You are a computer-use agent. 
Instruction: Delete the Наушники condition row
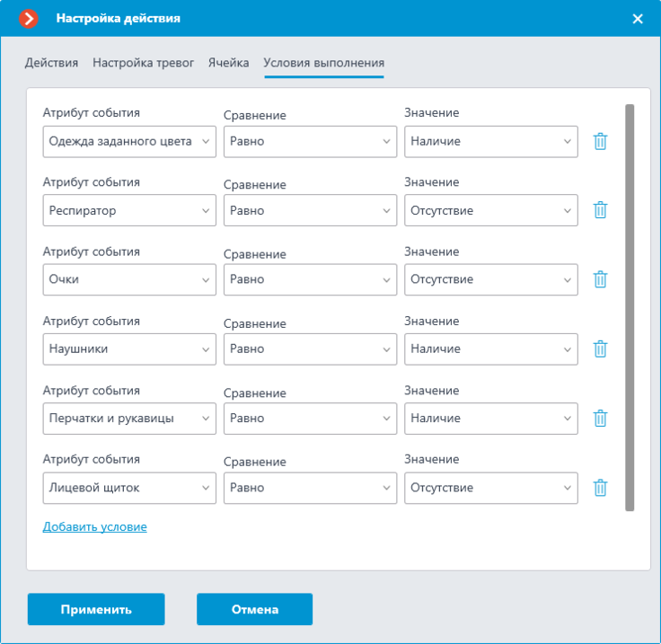point(600,349)
